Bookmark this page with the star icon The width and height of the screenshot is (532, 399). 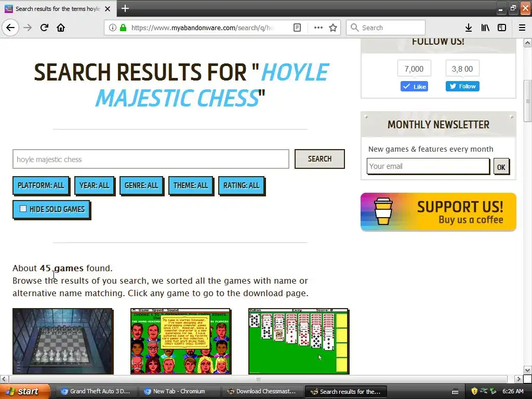pos(333,28)
